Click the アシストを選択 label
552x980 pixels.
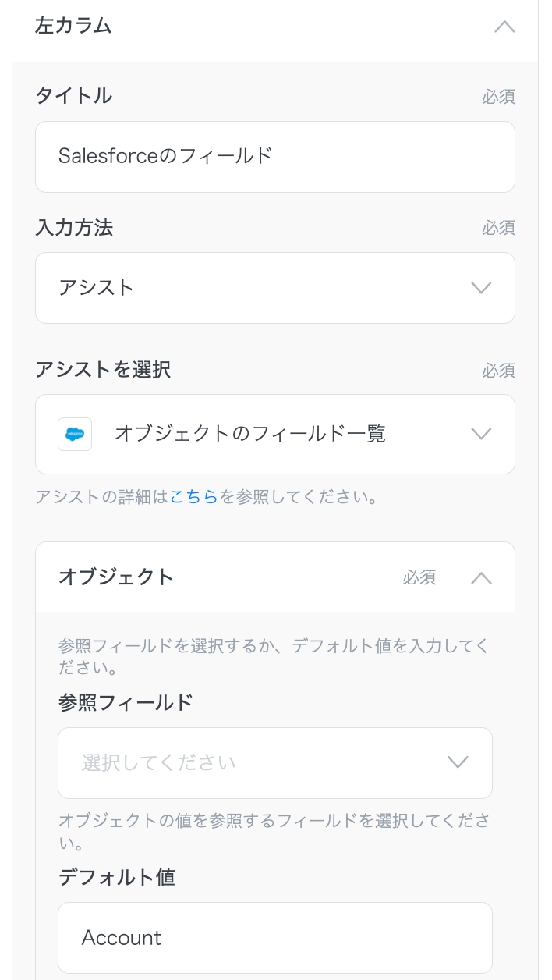102,370
